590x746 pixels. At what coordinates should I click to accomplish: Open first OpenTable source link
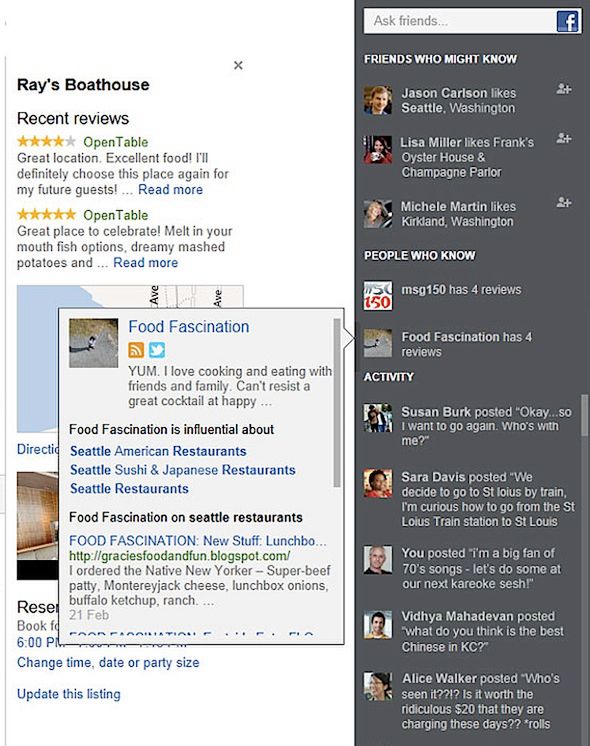116,142
